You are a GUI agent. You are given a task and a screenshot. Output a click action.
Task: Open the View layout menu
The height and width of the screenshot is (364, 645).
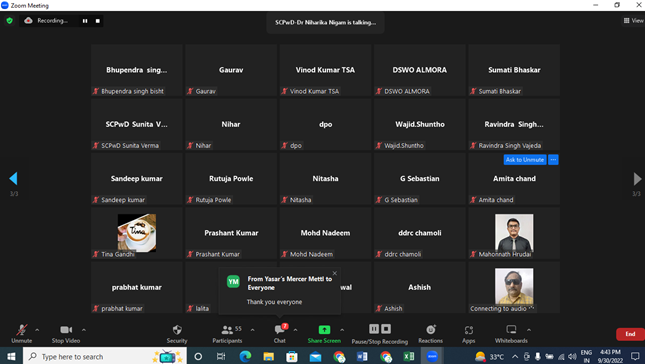click(633, 21)
